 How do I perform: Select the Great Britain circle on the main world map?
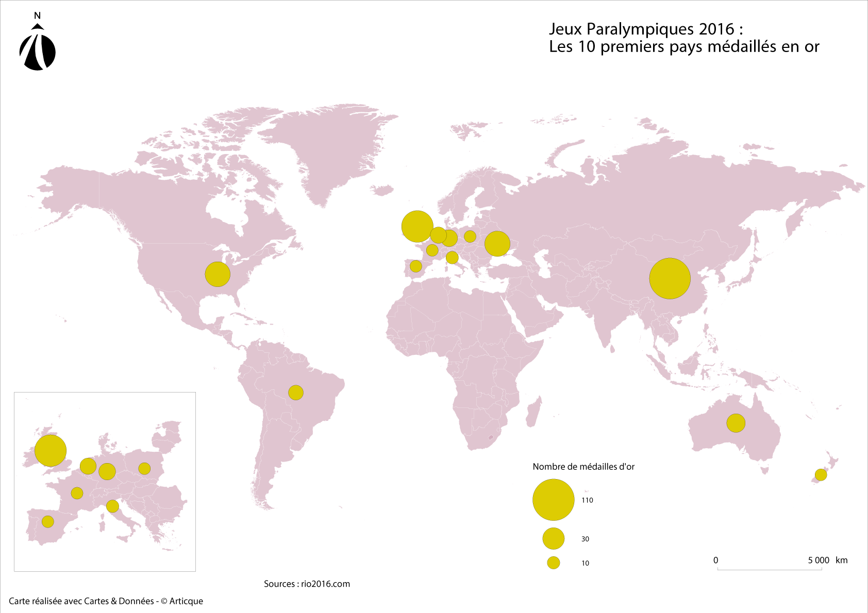click(x=417, y=226)
